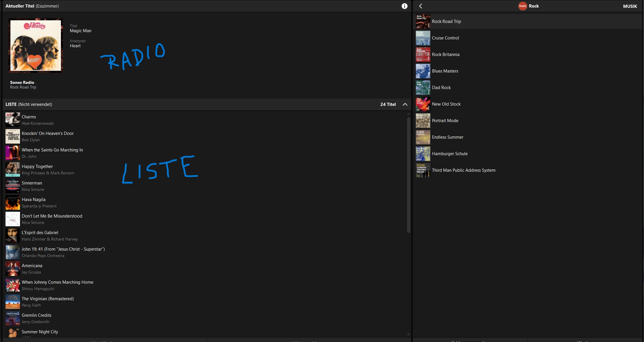644x342 pixels.
Task: Click the Hamburger Schule station thumbnail
Action: (423, 154)
